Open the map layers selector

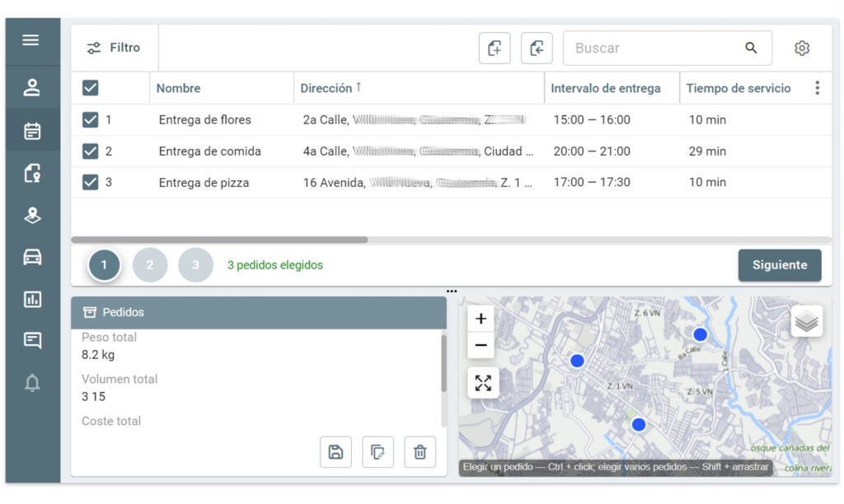coord(806,321)
